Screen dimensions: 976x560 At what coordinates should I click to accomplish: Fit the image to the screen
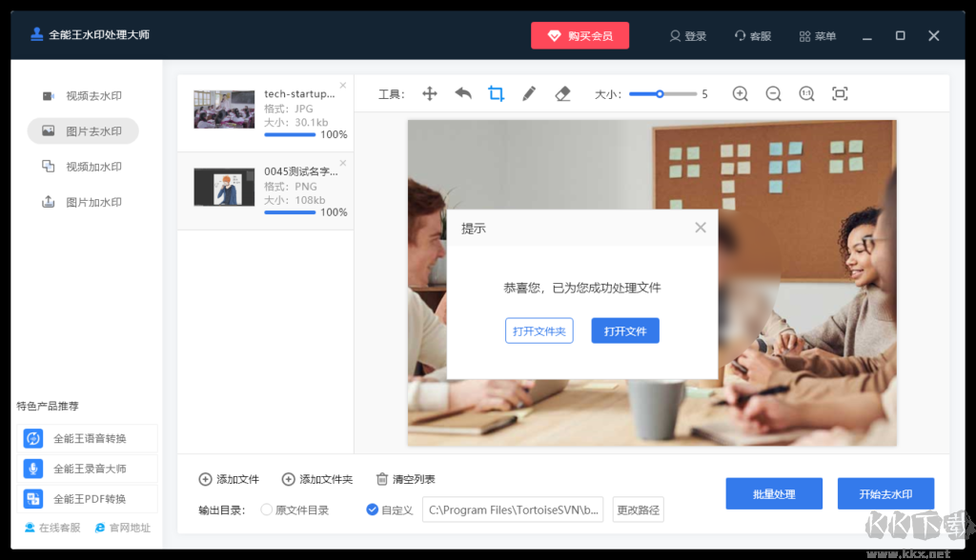[x=839, y=93]
